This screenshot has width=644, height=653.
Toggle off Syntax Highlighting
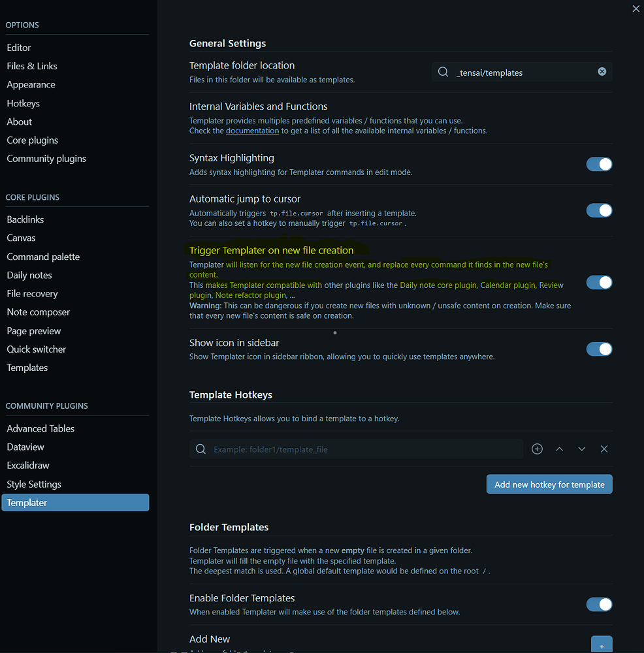pos(599,164)
